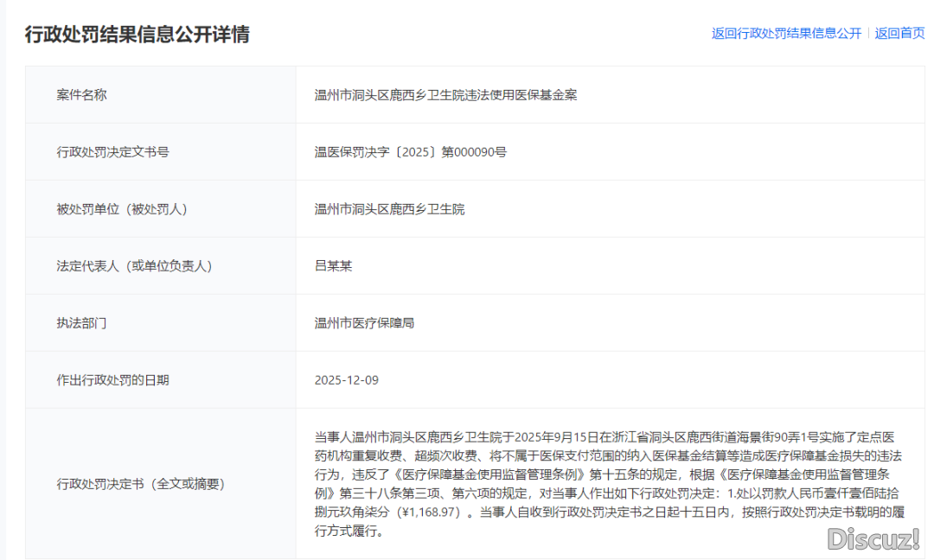The height and width of the screenshot is (560, 934).
Task: Click the 返回行政处罚结果信息公开 link
Action: click(x=786, y=34)
